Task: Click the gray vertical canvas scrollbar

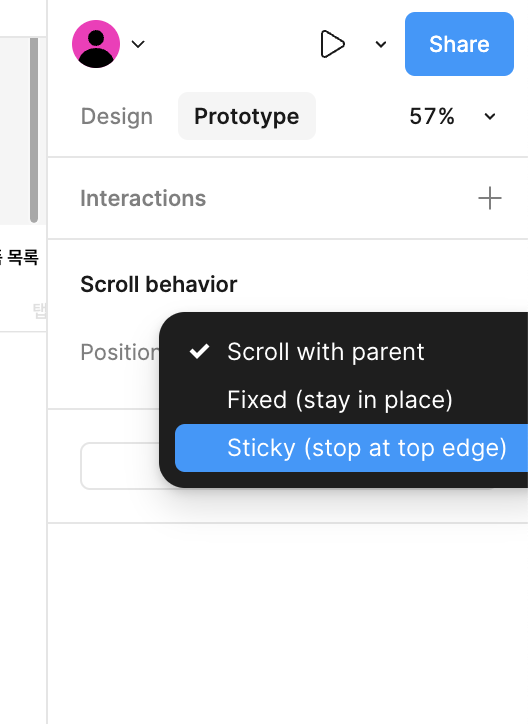Action: pyautogui.click(x=34, y=130)
